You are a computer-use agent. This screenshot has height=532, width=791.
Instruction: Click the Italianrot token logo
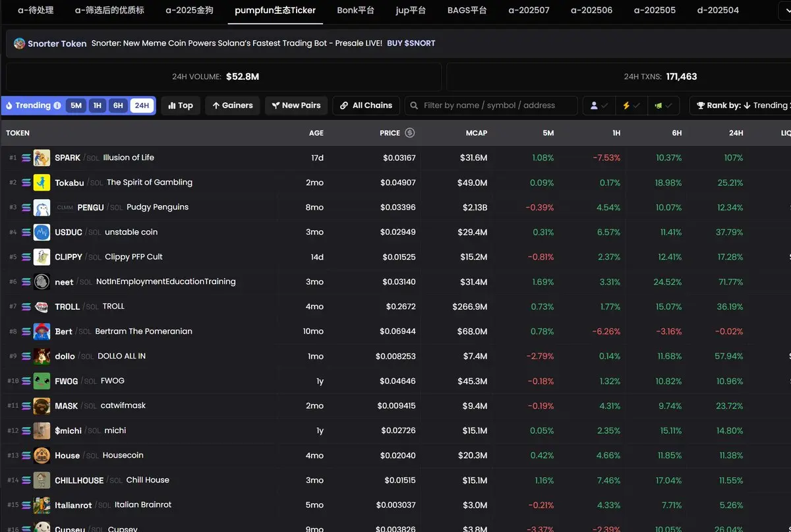tap(42, 505)
